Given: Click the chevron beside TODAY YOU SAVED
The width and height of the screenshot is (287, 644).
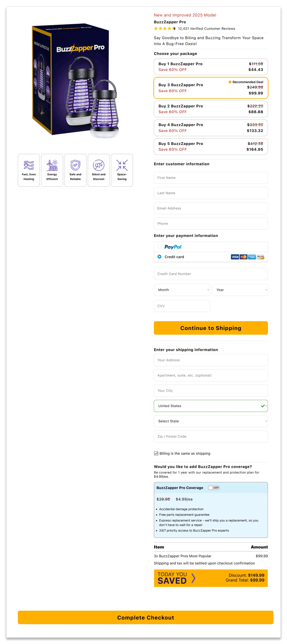Looking at the screenshot, I should [193, 578].
